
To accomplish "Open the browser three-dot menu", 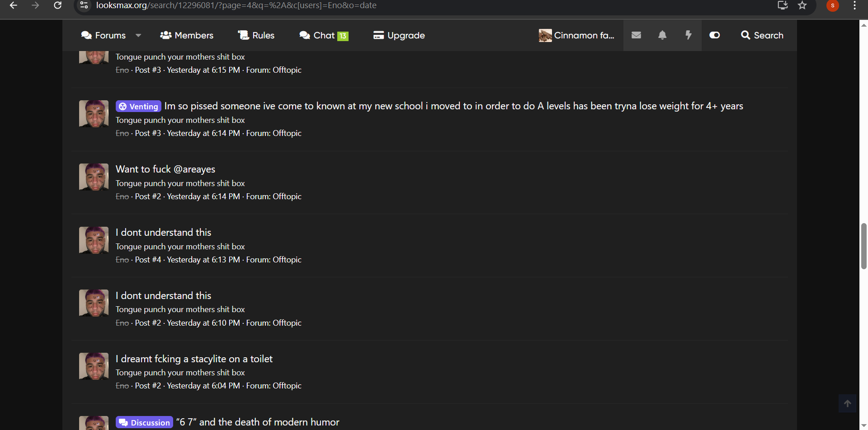I will click(854, 5).
